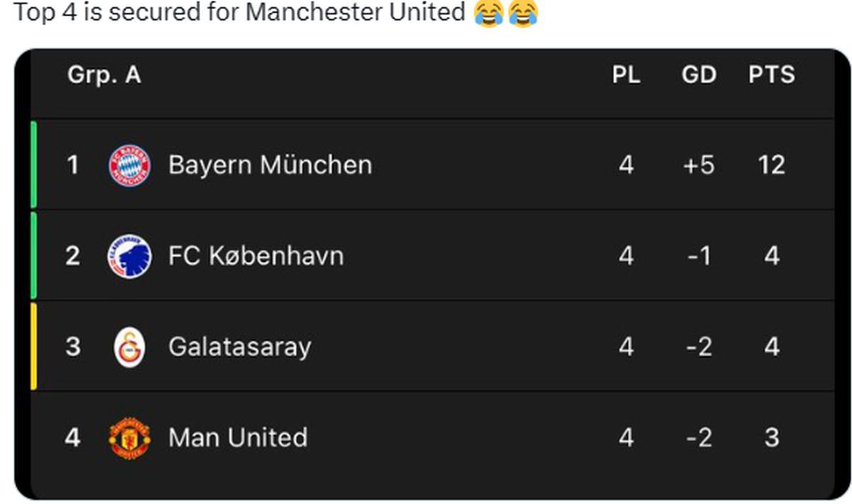852x504 pixels.
Task: Click the Man United club badge
Action: coord(129,437)
